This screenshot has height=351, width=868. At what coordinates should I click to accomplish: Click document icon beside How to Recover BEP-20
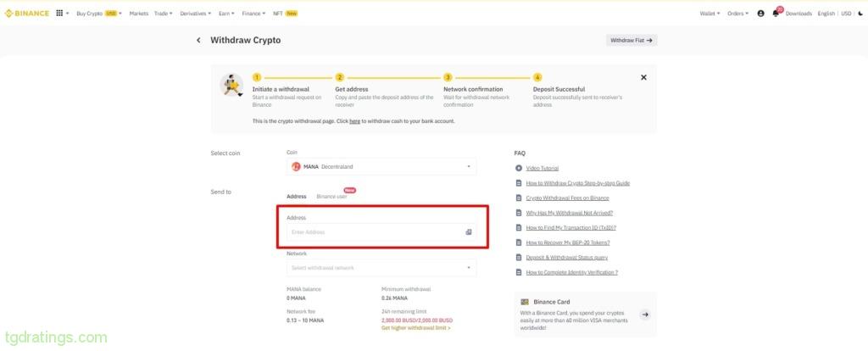point(519,242)
